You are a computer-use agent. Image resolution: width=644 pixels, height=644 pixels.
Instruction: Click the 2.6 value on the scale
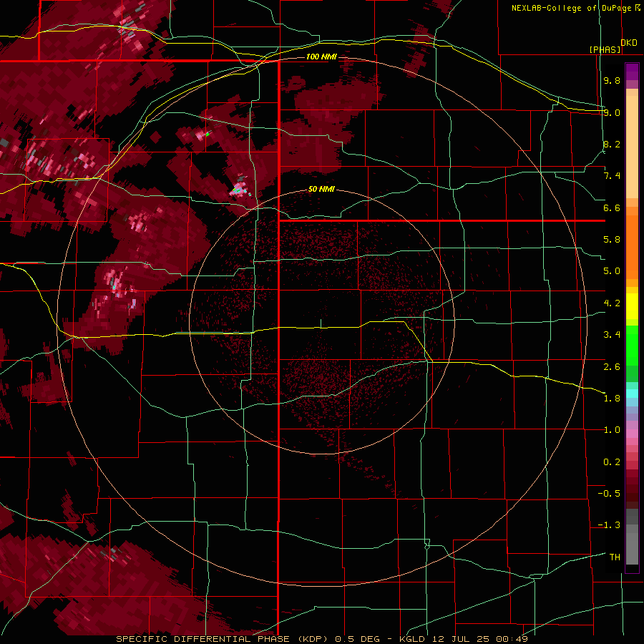tap(612, 366)
